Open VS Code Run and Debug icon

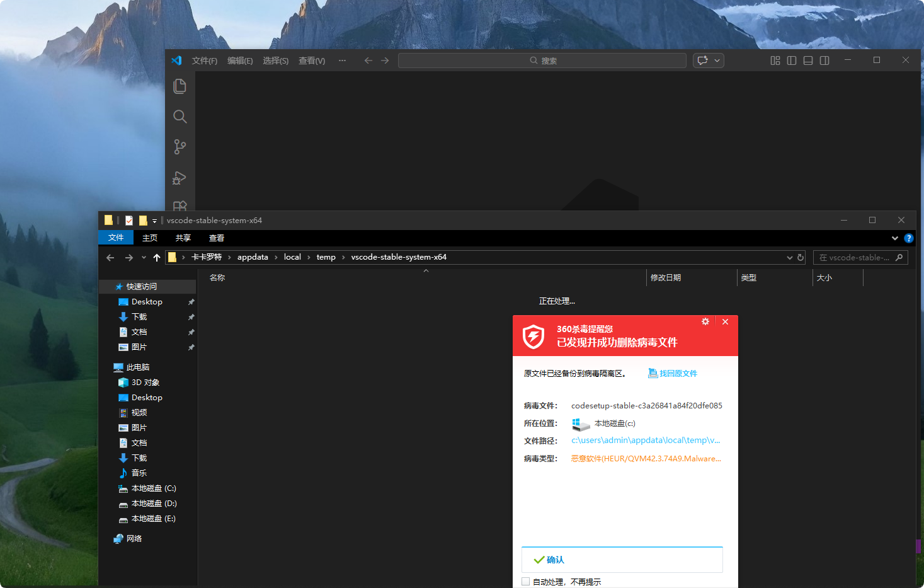click(180, 178)
